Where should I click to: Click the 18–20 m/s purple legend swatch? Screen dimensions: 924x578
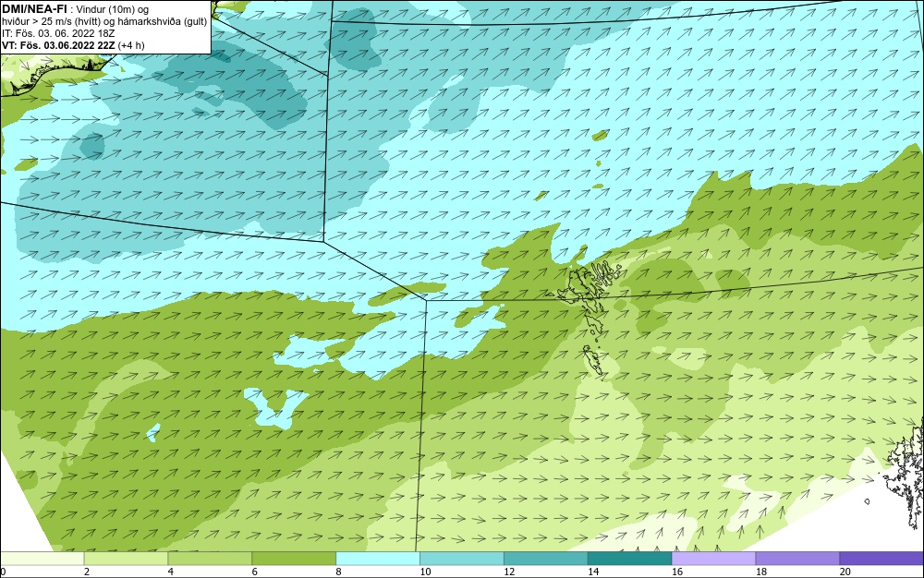tap(798, 559)
